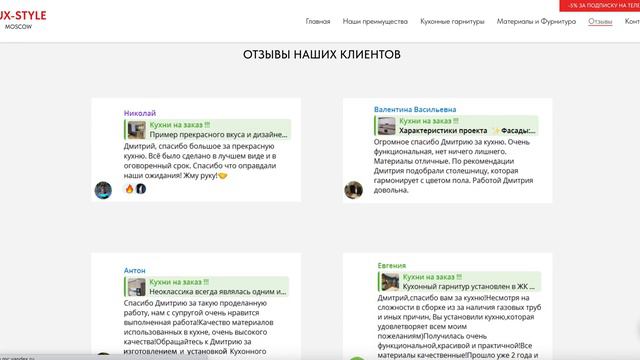Image resolution: width=640 pixels, height=360 pixels.
Task: Click 'Неоклассика всегда являлась одним и...' quote text
Action: point(218,291)
